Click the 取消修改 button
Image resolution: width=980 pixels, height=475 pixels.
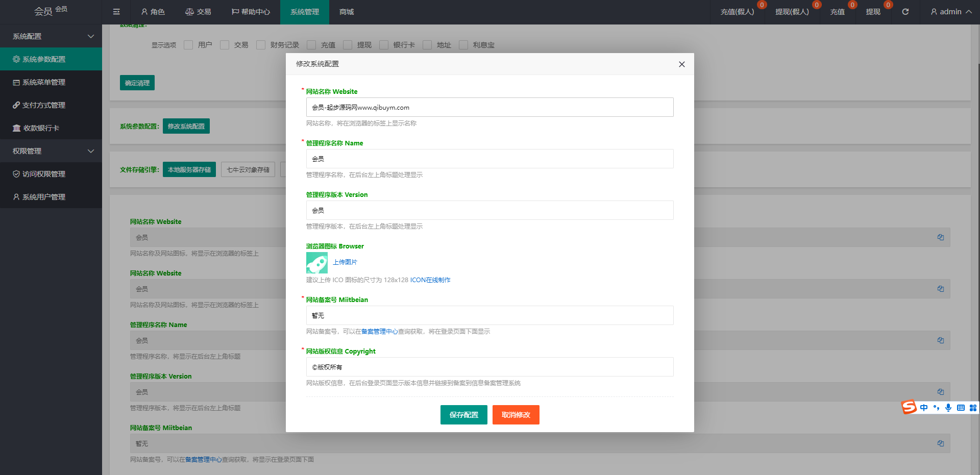pos(516,415)
